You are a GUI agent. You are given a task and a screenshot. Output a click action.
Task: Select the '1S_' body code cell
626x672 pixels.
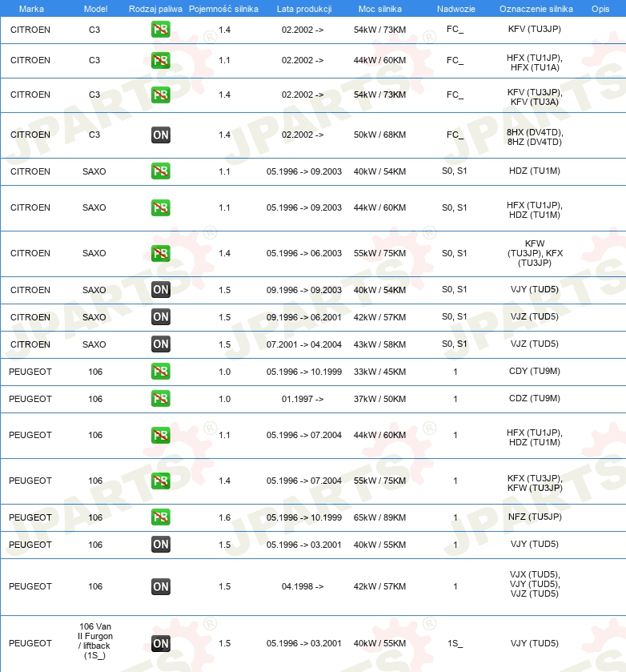tap(455, 643)
